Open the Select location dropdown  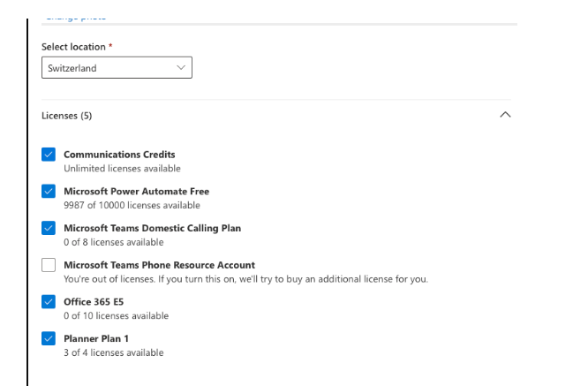point(117,68)
